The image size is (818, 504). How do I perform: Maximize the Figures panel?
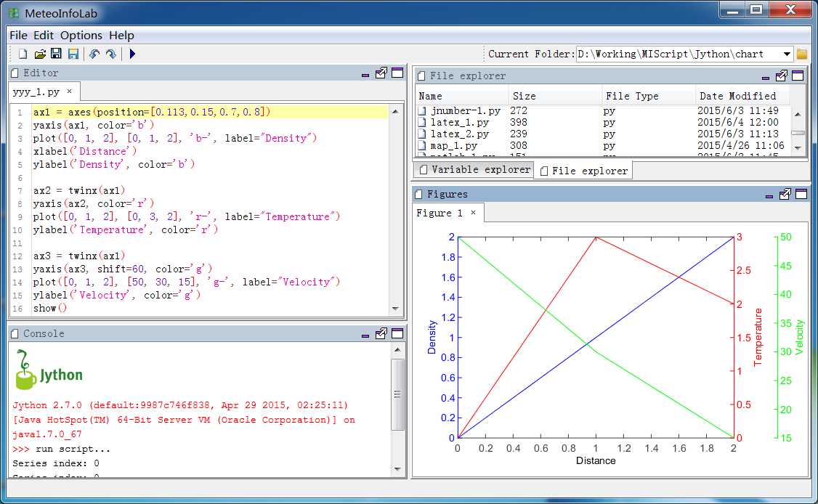pyautogui.click(x=801, y=194)
